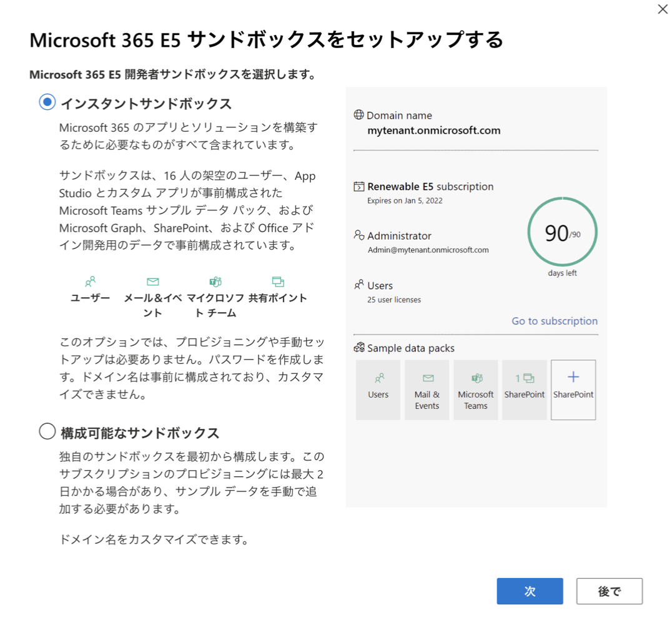
Task: Select the 構成可能なサンドボックス radio button
Action: click(47, 431)
